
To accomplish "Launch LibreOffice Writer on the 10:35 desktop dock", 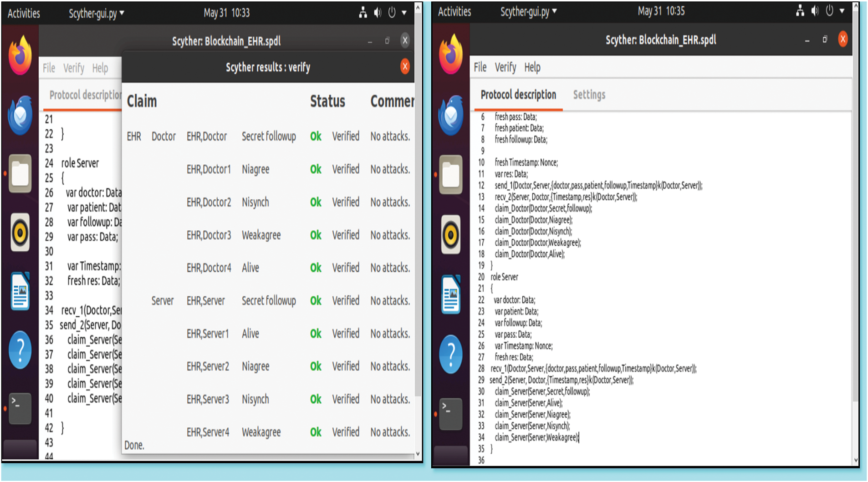I will click(450, 294).
